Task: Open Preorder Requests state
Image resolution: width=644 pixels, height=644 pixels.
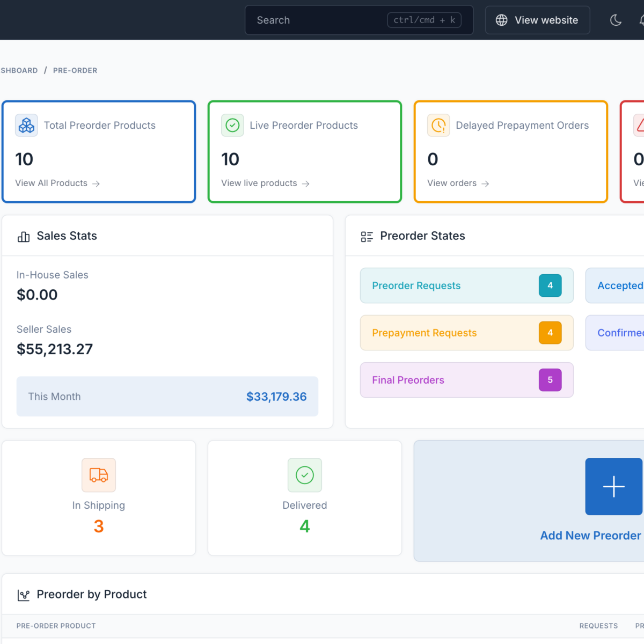Action: pyautogui.click(x=467, y=286)
